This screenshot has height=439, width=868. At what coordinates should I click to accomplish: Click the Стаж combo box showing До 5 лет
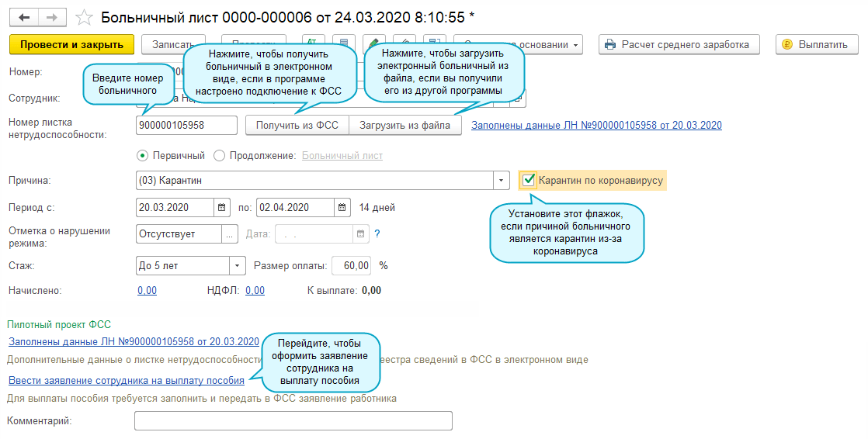(x=182, y=266)
